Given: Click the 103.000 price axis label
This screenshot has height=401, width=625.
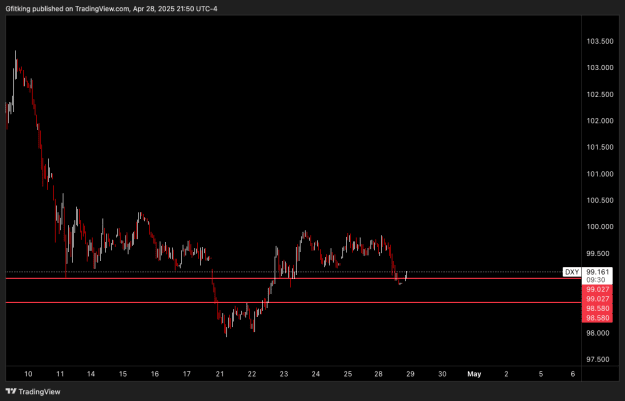Looking at the screenshot, I should [x=599, y=68].
